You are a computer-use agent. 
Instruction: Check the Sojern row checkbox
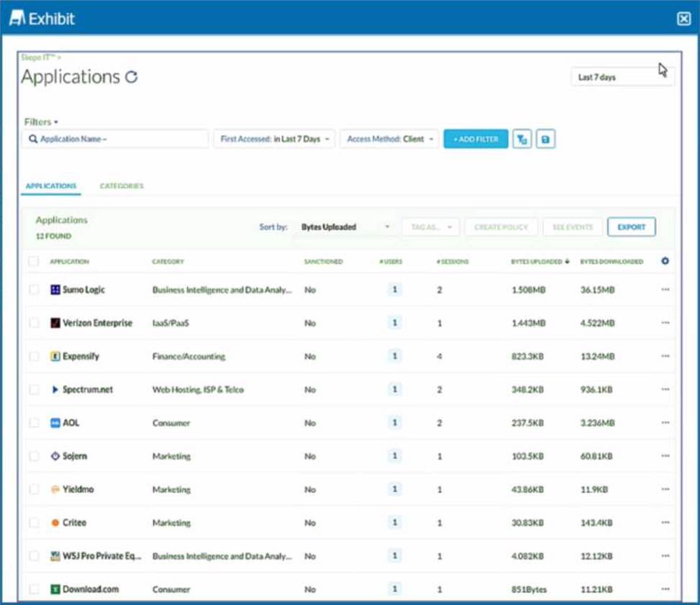coord(34,456)
